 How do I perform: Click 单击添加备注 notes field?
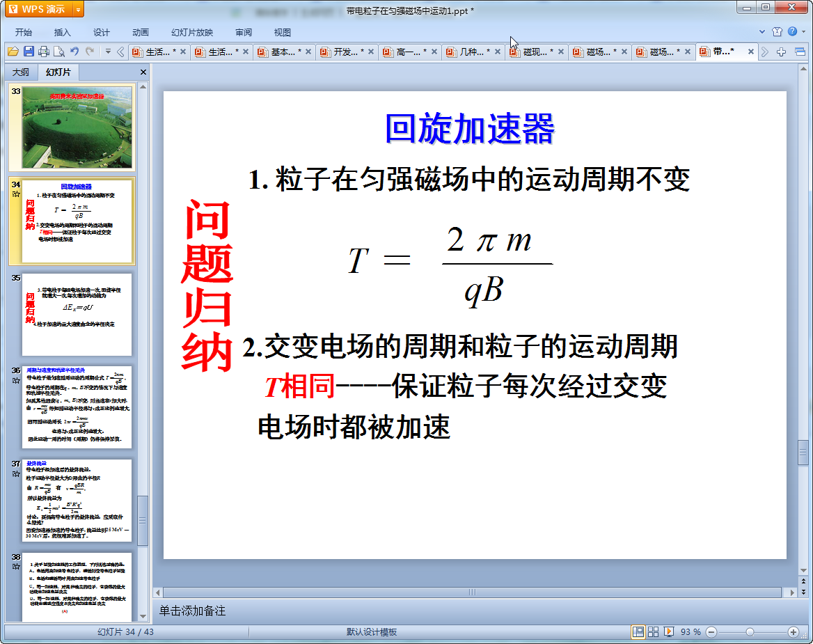pyautogui.click(x=192, y=611)
